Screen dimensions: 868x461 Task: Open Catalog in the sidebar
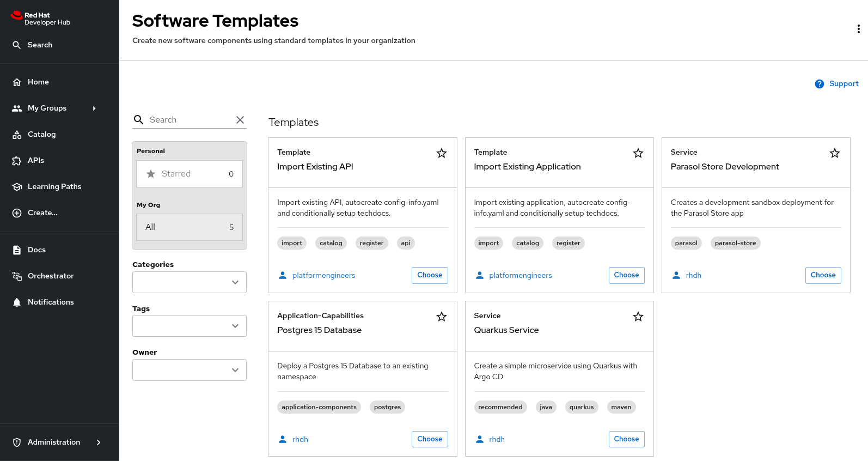point(59,134)
